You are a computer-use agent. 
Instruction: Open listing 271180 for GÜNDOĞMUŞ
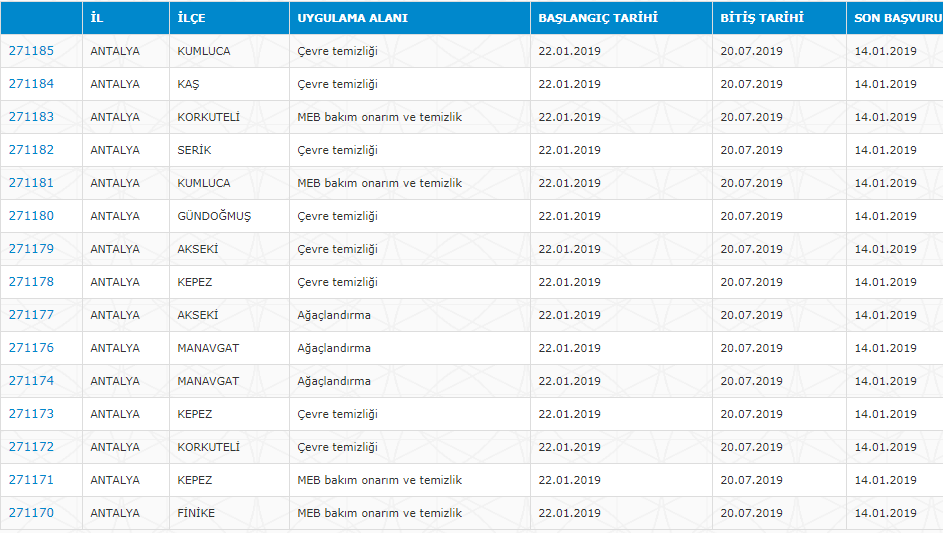31,216
